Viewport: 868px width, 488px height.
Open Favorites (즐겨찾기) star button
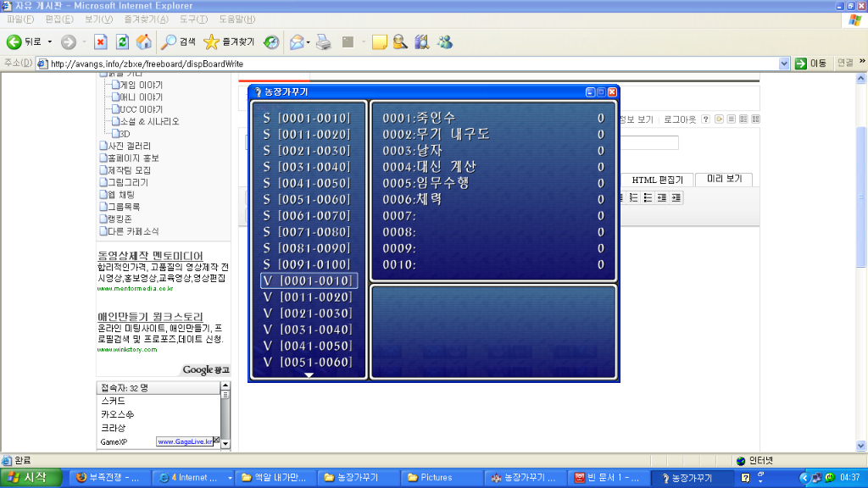[x=229, y=42]
